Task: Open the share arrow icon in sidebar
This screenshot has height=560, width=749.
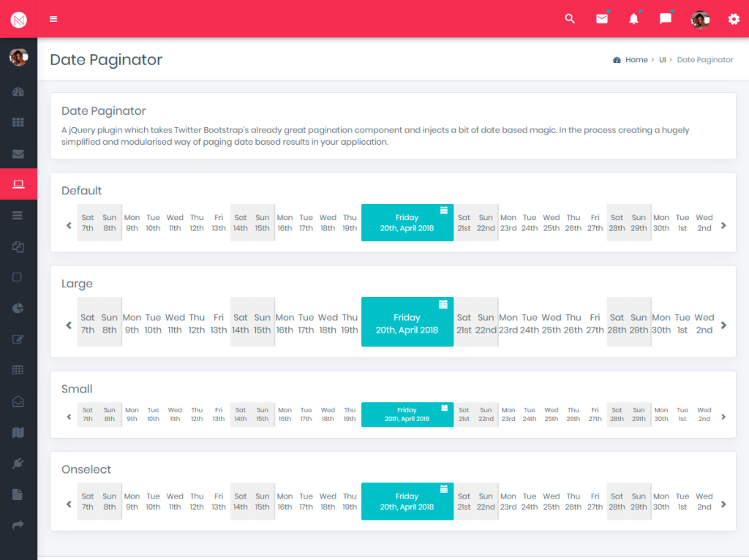Action: point(18,525)
